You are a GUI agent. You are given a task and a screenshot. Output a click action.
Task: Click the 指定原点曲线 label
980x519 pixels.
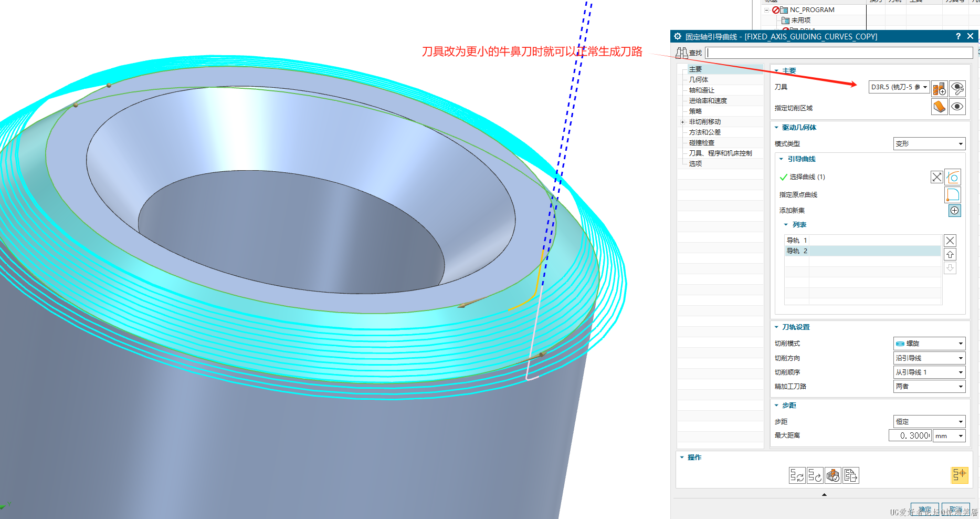click(798, 195)
